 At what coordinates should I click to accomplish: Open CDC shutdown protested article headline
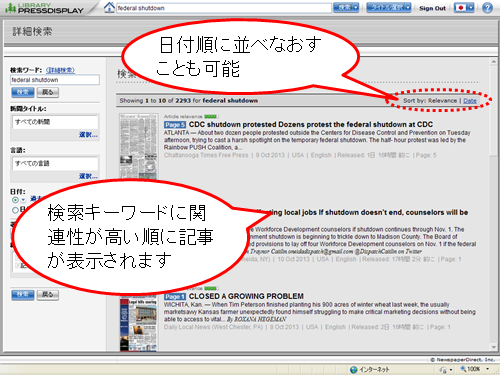(x=311, y=124)
